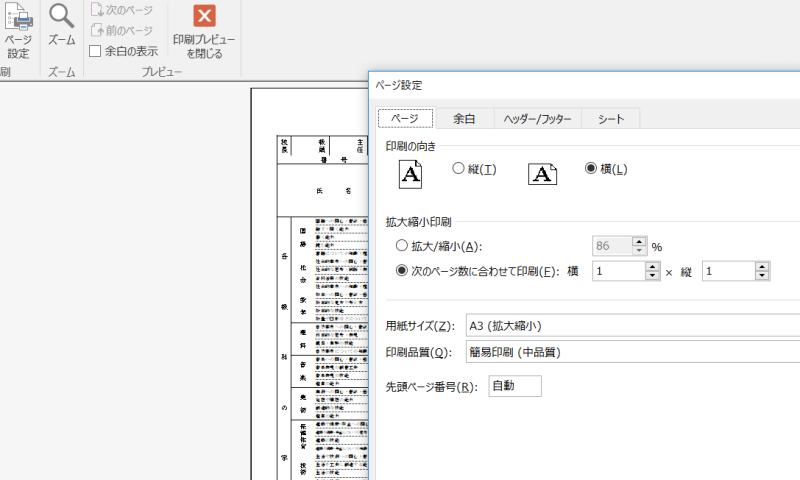Image resolution: width=800 pixels, height=480 pixels.
Task: Select 次のページ数に合わせて印刷 radio
Action: pyautogui.click(x=402, y=270)
